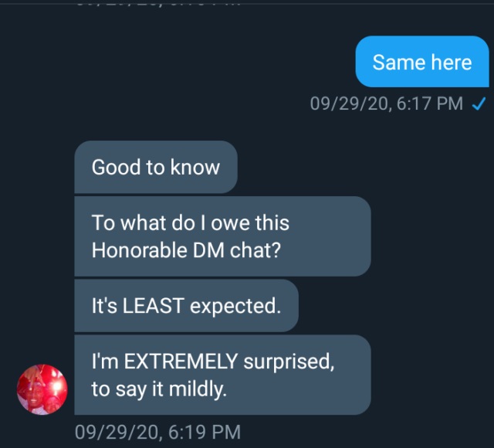Click the "09/29/20" date beside the checkmark
The height and width of the screenshot is (448, 494).
click(349, 104)
